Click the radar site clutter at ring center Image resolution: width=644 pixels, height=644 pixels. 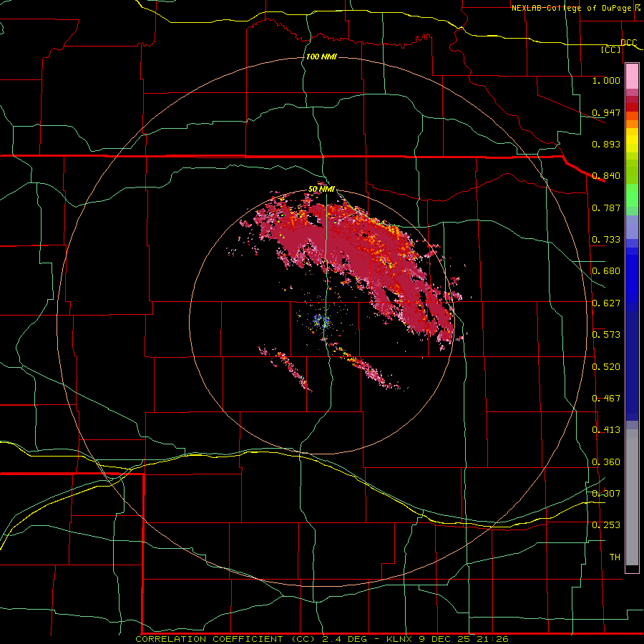click(323, 321)
